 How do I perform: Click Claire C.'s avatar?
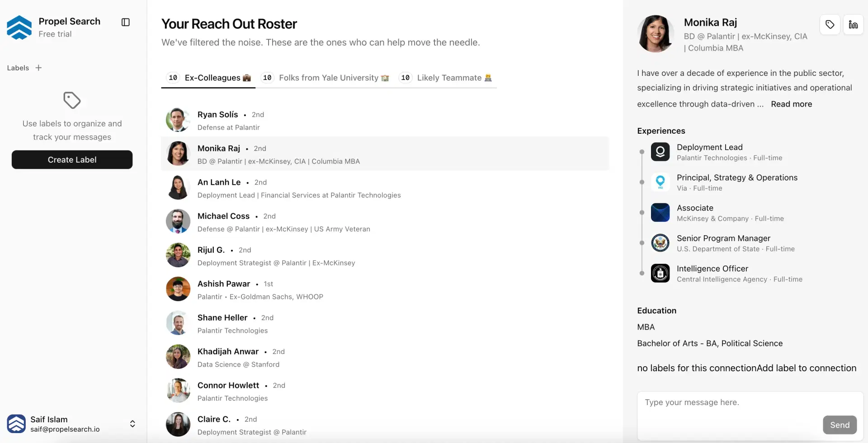click(x=178, y=424)
